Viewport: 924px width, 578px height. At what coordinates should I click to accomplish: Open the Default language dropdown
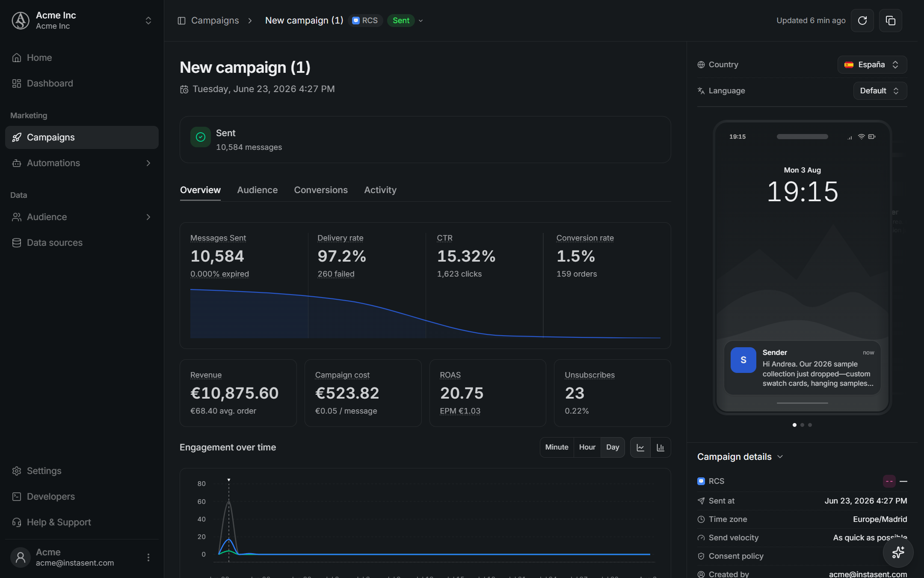click(x=880, y=91)
